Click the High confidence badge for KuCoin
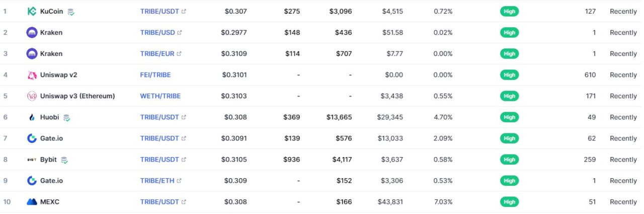Screen dimensions: 644x214 pyautogui.click(x=510, y=11)
